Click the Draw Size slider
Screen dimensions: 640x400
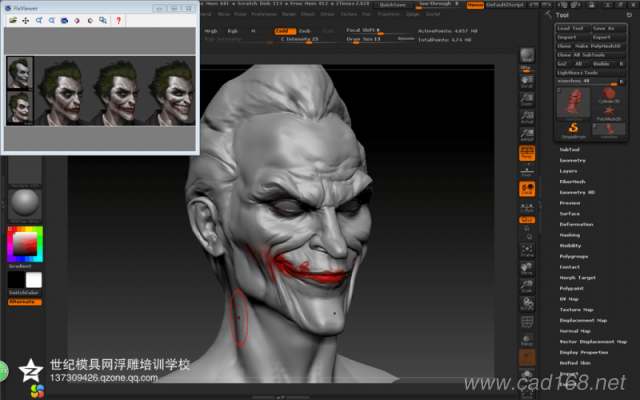click(380, 40)
